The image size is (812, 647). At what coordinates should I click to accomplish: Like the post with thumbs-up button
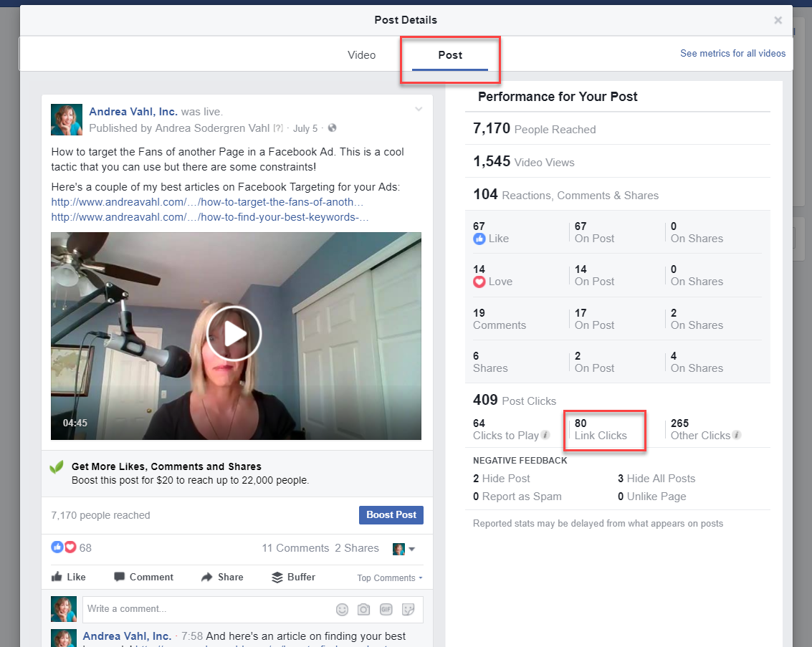(68, 577)
